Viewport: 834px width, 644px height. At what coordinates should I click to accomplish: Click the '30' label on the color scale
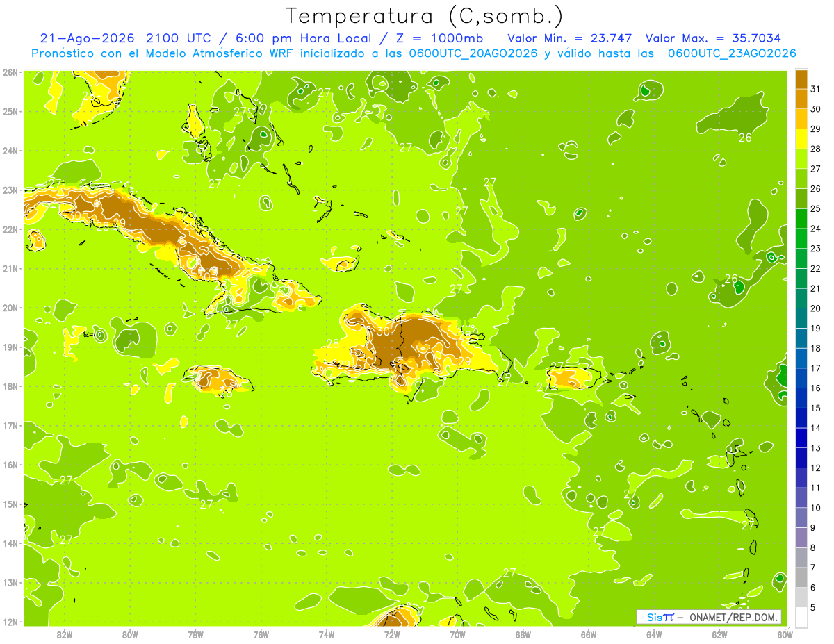pyautogui.click(x=816, y=109)
